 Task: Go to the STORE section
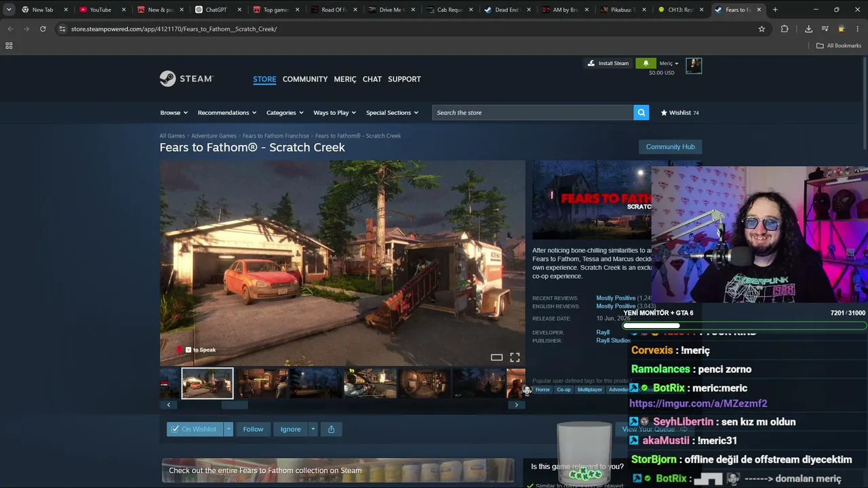[x=264, y=79]
